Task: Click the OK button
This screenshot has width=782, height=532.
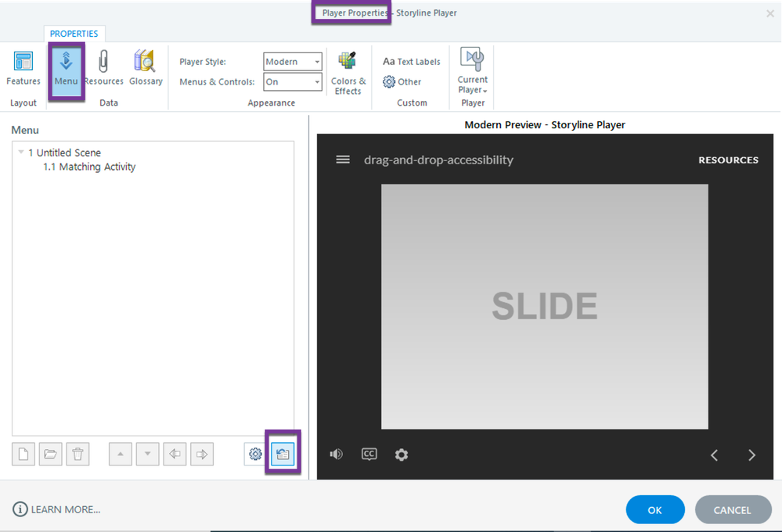Action: [655, 510]
